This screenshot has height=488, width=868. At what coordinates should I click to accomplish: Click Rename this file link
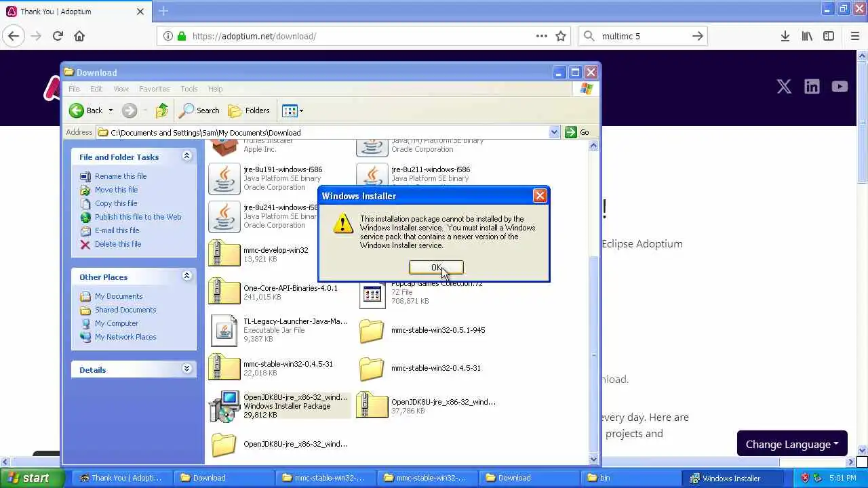pyautogui.click(x=121, y=176)
